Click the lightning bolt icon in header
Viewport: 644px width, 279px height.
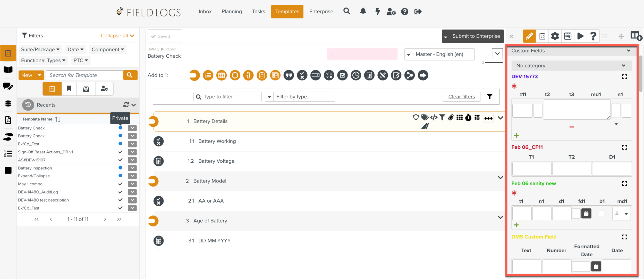377,11
